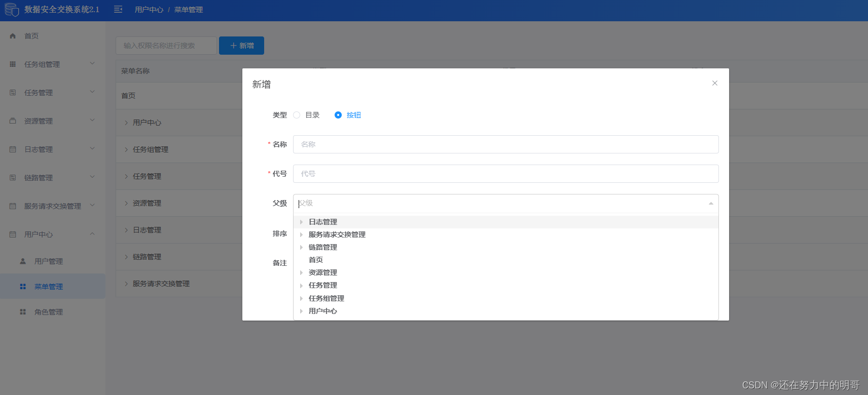Open 菜单管理 sidebar submenu item
The width and height of the screenshot is (868, 395).
[x=53, y=287]
